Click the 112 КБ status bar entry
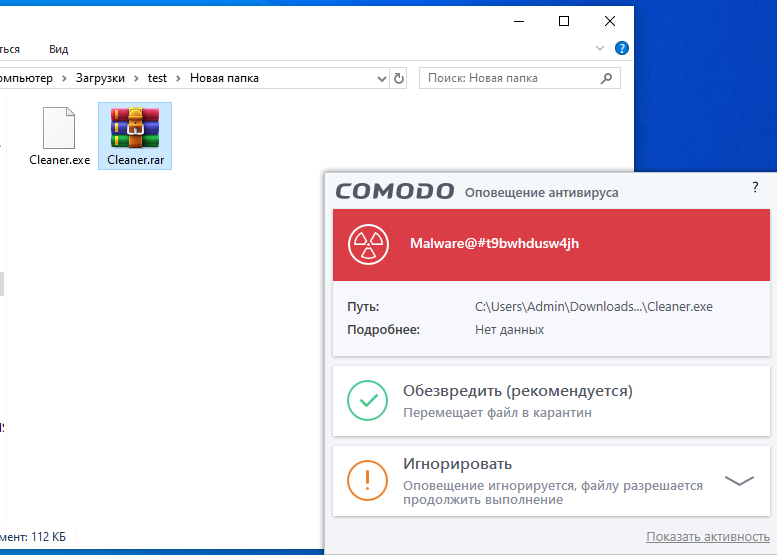This screenshot has height=555, width=777. (48, 537)
